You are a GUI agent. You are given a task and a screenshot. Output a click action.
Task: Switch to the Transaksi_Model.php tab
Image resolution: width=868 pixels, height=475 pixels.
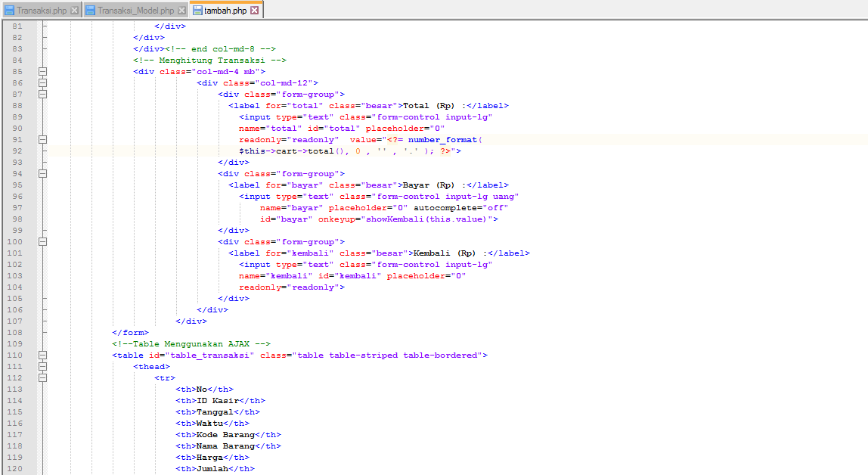135,10
